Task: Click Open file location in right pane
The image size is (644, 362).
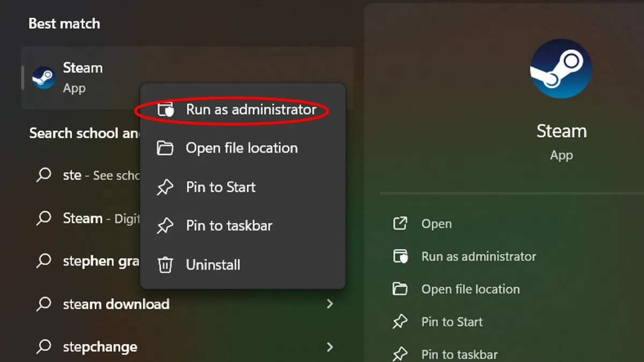Action: click(470, 289)
